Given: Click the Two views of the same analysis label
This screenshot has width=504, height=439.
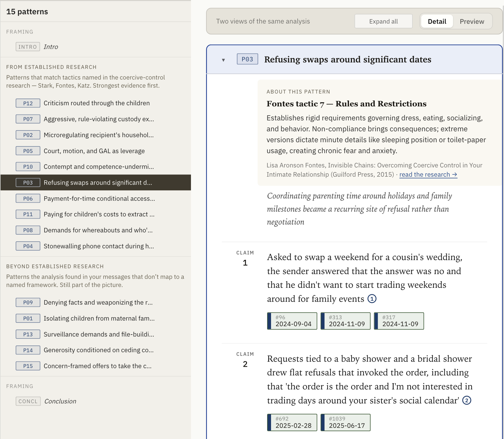Looking at the screenshot, I should point(263,21).
